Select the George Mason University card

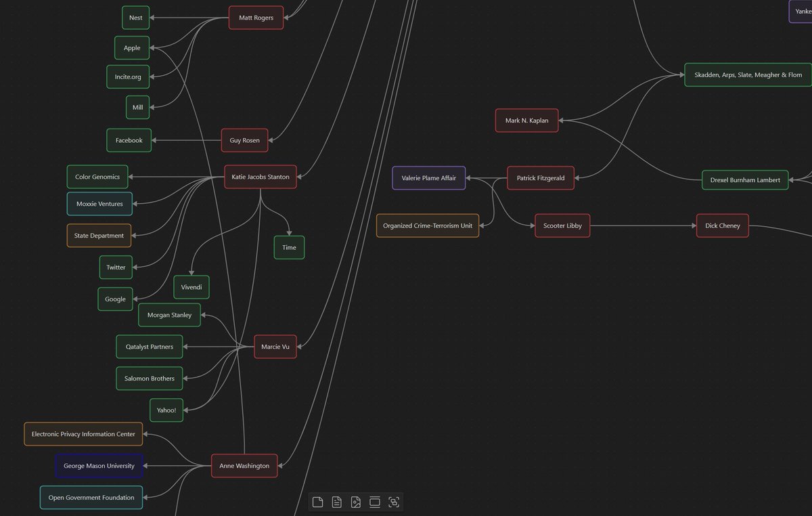[x=99, y=466]
